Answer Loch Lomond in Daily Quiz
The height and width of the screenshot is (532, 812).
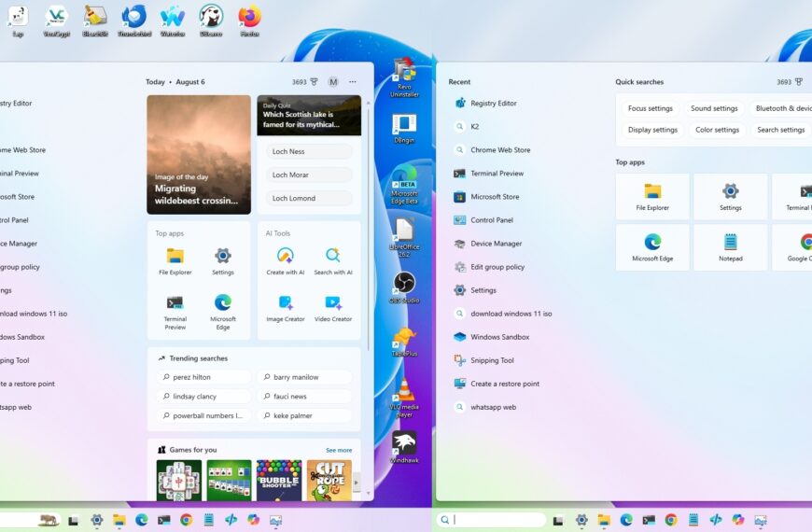(309, 198)
